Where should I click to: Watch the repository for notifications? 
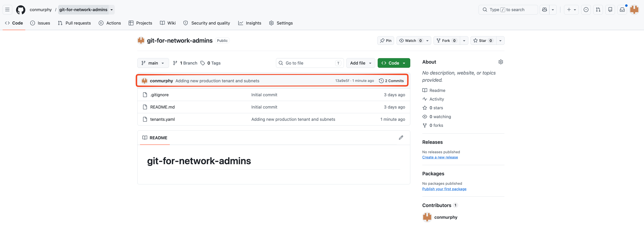(410, 41)
